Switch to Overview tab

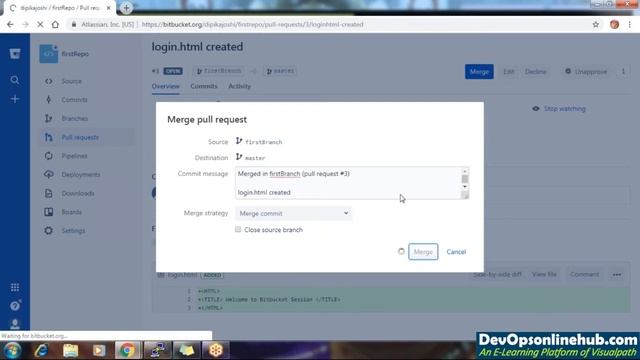coord(165,86)
